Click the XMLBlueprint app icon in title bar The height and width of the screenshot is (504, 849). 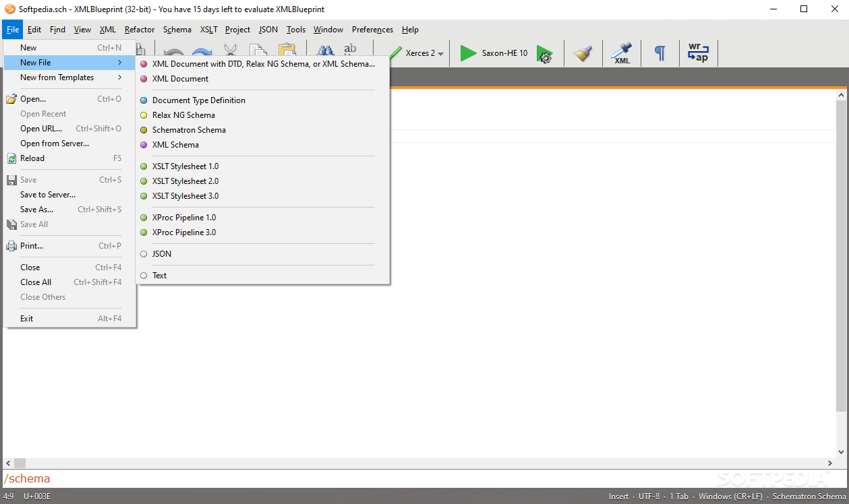tap(9, 9)
